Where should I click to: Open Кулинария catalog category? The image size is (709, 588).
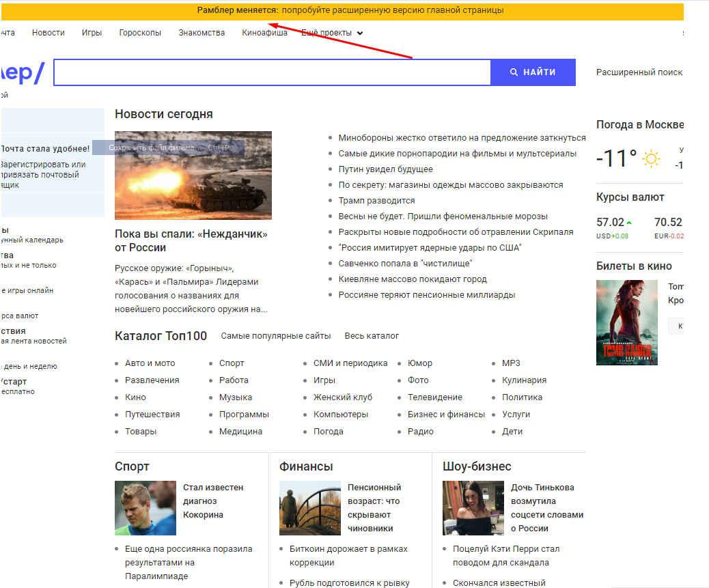click(524, 380)
